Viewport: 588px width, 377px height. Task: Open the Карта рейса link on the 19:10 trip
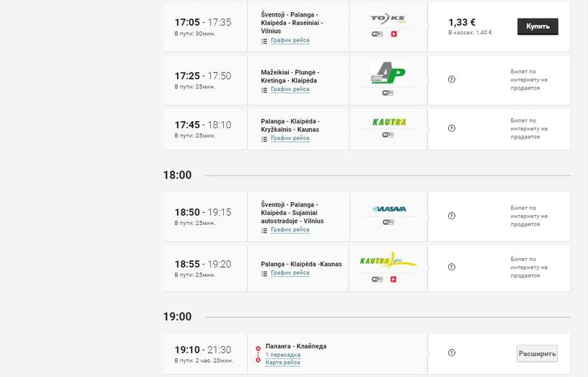click(283, 362)
